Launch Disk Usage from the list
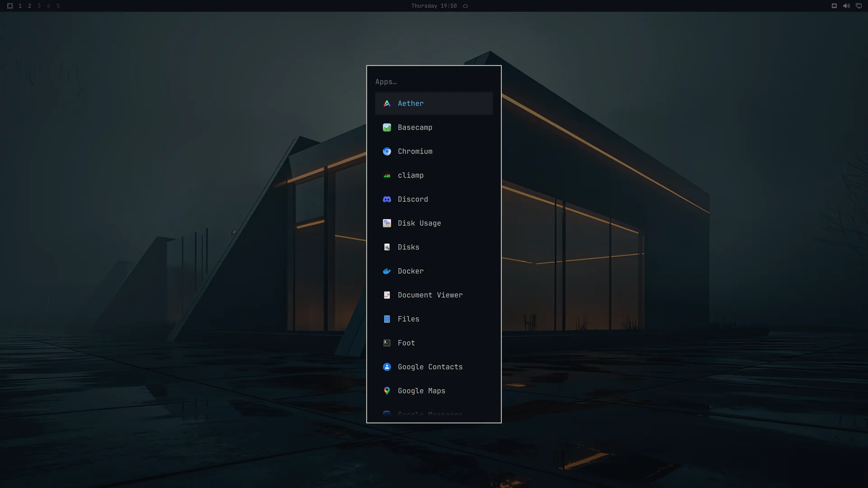The height and width of the screenshot is (488, 868). pyautogui.click(x=434, y=223)
